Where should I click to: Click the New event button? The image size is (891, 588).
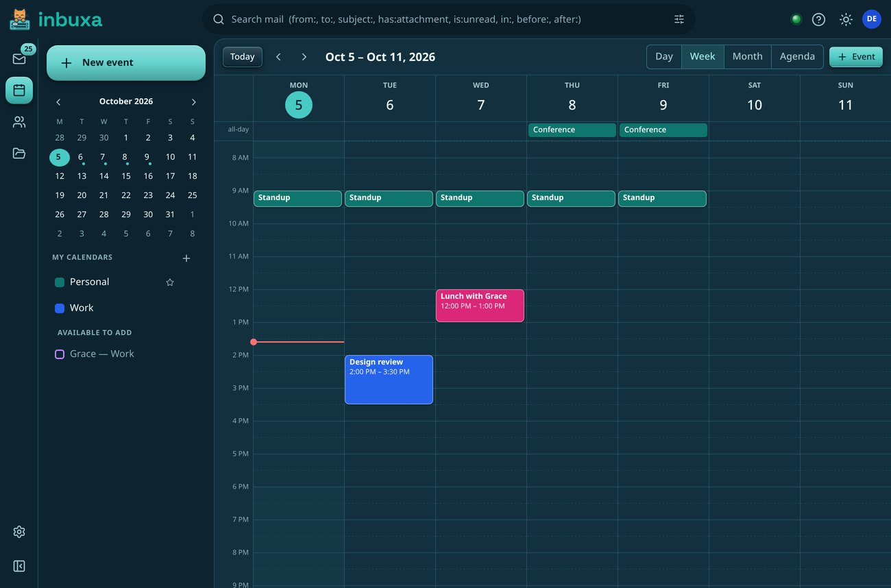[126, 63]
